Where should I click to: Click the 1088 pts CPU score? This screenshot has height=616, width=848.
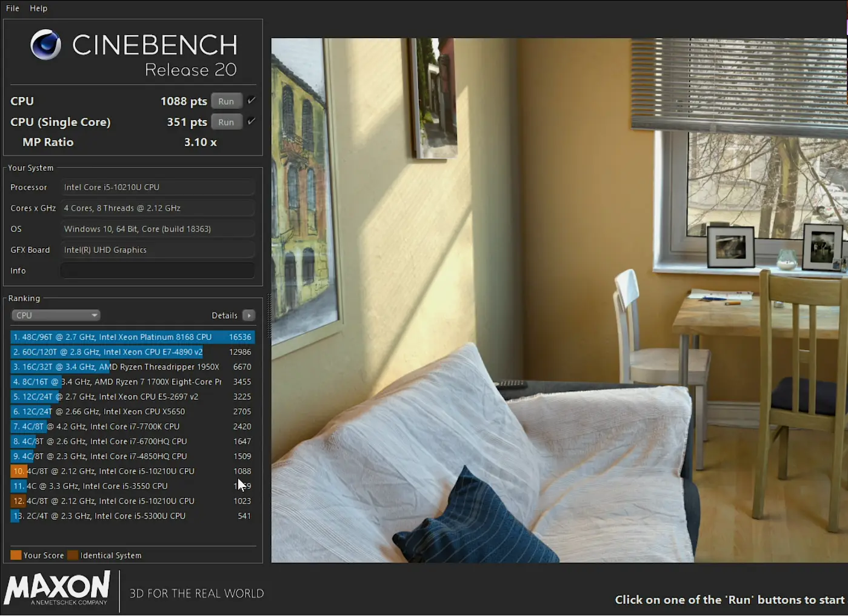[x=184, y=101]
